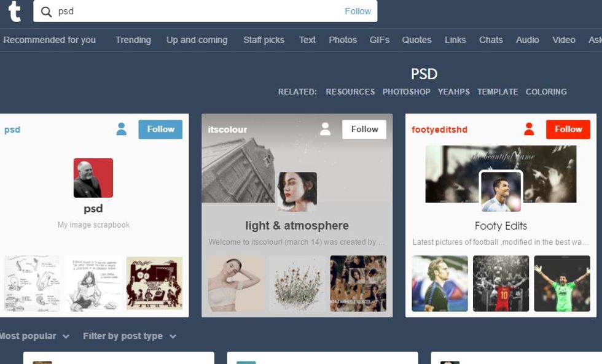Open the PHOTOSHOP related tag
This screenshot has width=602, height=364.
[406, 92]
